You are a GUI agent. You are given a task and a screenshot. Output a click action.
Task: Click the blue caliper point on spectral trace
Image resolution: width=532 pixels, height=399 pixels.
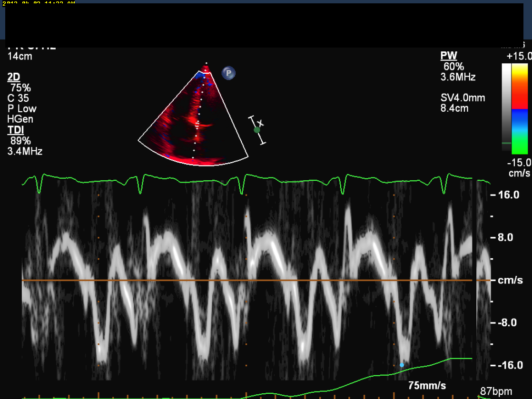click(402, 365)
